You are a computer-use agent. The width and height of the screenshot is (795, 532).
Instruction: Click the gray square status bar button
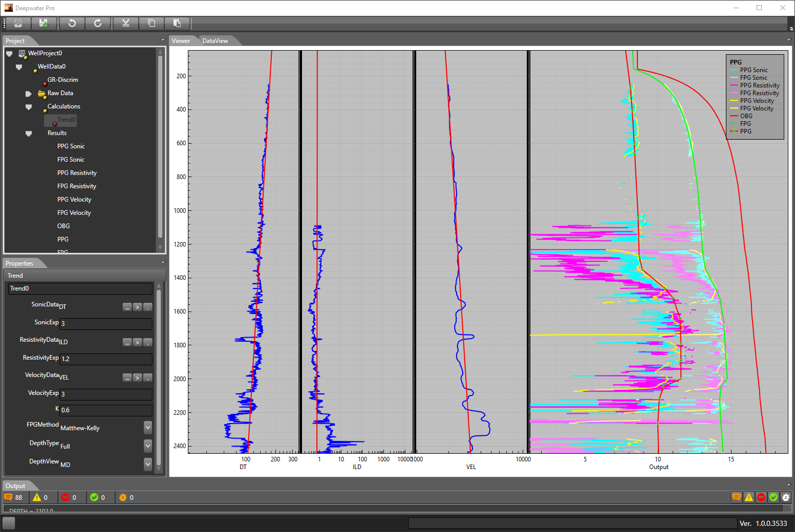pyautogui.click(x=9, y=523)
